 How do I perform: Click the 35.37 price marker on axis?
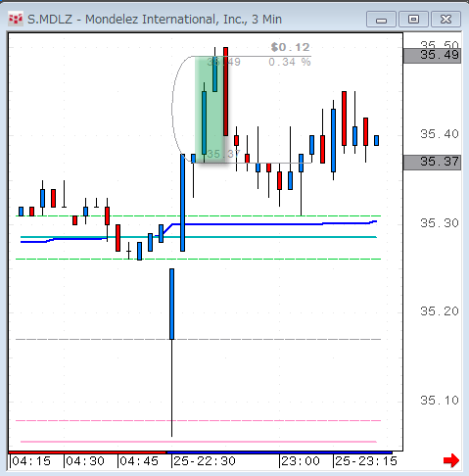point(432,162)
